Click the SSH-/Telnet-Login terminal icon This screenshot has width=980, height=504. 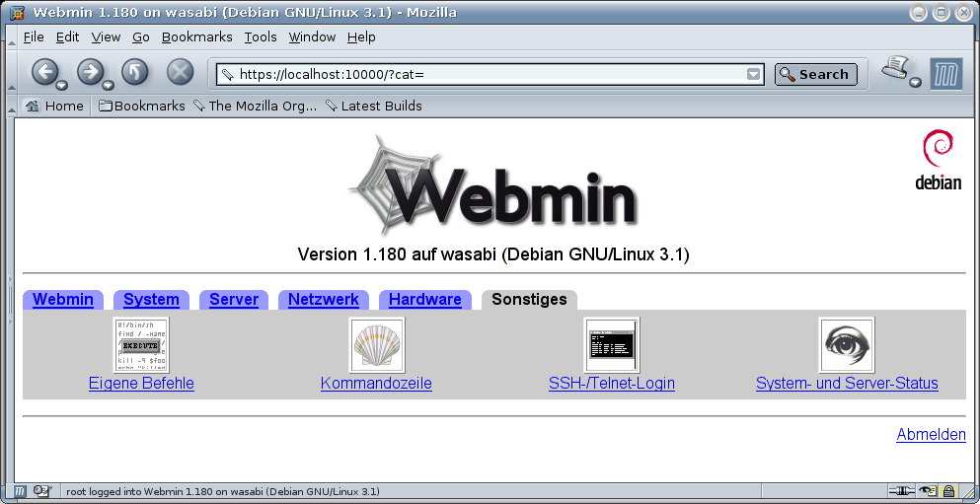point(612,345)
